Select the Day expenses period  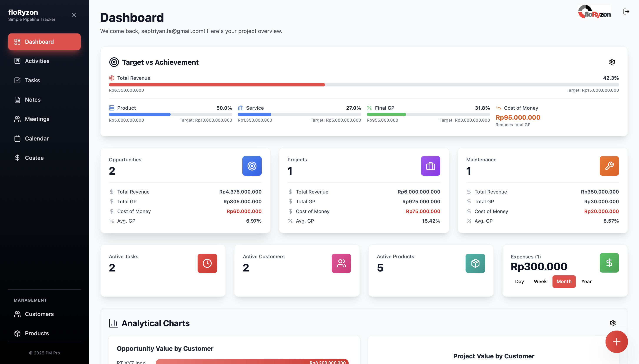coord(519,281)
